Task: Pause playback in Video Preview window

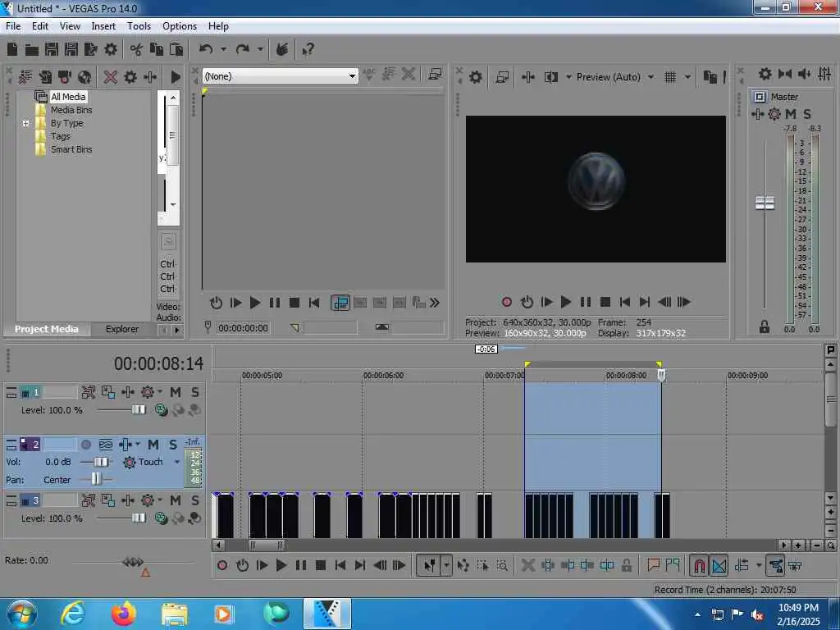Action: click(586, 302)
